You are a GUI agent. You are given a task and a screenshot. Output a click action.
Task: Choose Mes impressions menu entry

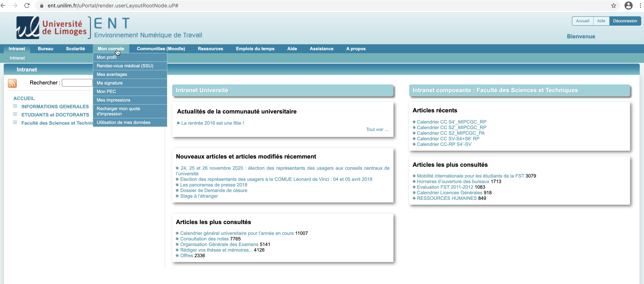pyautogui.click(x=113, y=100)
